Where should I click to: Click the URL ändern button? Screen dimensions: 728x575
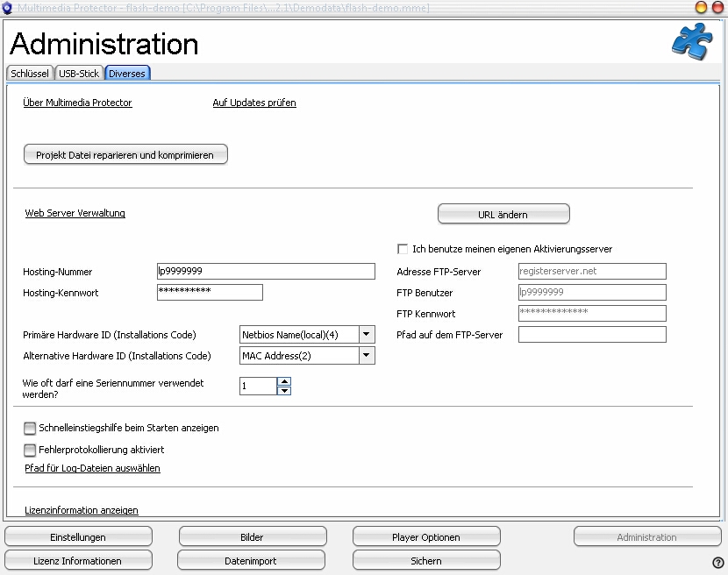point(503,214)
